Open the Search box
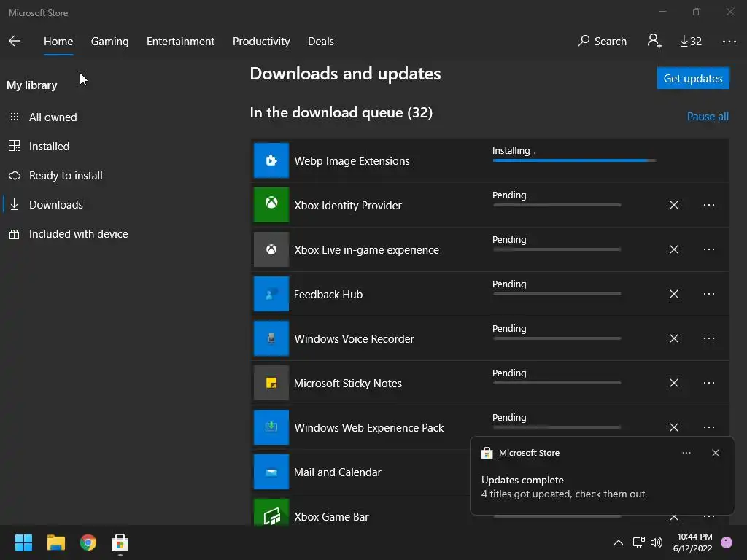 (602, 42)
